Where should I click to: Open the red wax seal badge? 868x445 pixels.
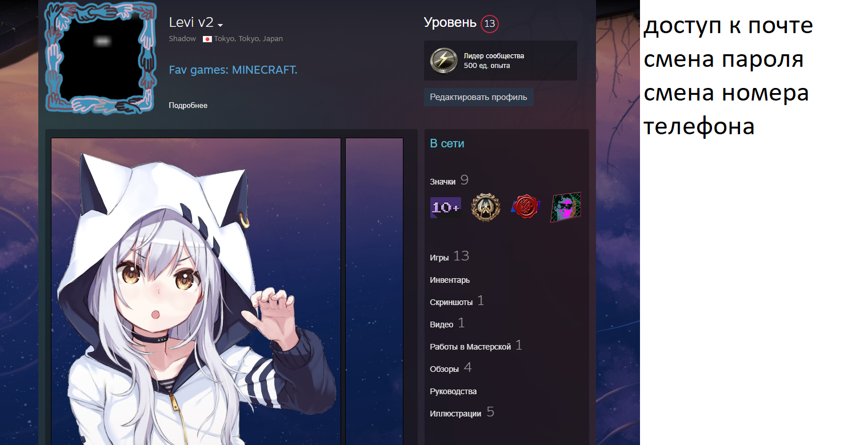pos(526,207)
